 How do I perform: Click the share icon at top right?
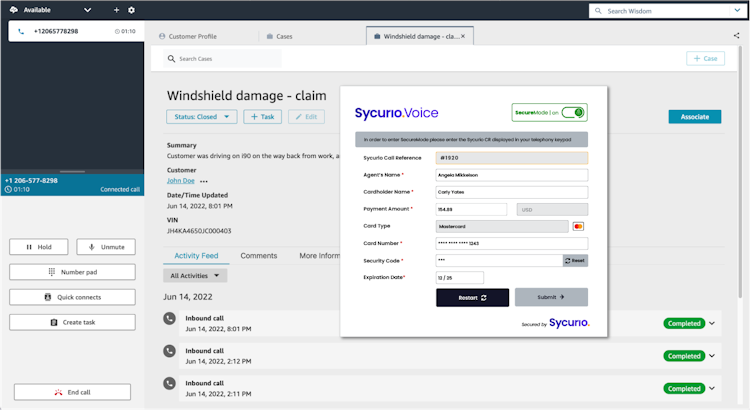point(736,35)
